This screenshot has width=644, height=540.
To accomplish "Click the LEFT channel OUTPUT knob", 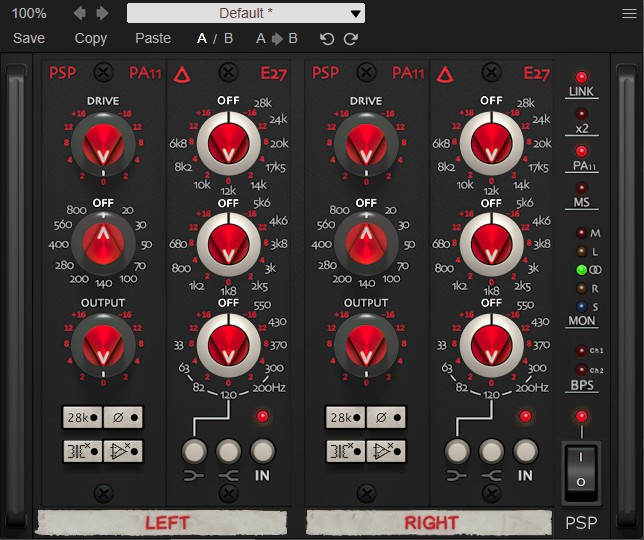I will click(x=103, y=346).
